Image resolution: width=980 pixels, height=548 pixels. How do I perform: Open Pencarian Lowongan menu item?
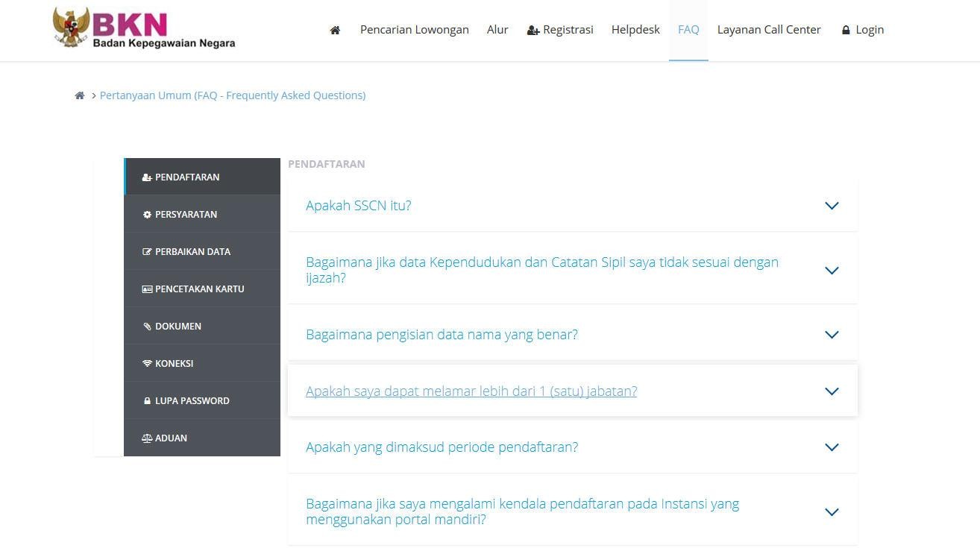(415, 30)
